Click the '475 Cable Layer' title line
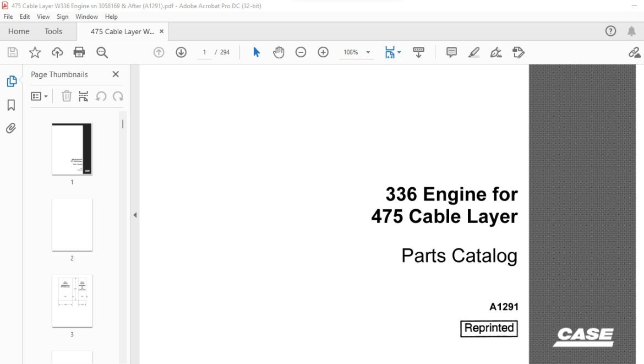This screenshot has height=364, width=644. (444, 216)
